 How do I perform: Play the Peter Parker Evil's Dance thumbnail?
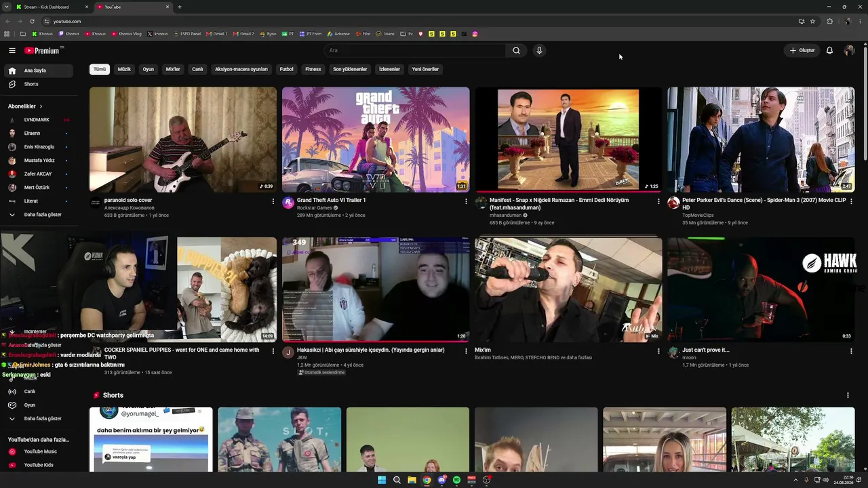(761, 140)
